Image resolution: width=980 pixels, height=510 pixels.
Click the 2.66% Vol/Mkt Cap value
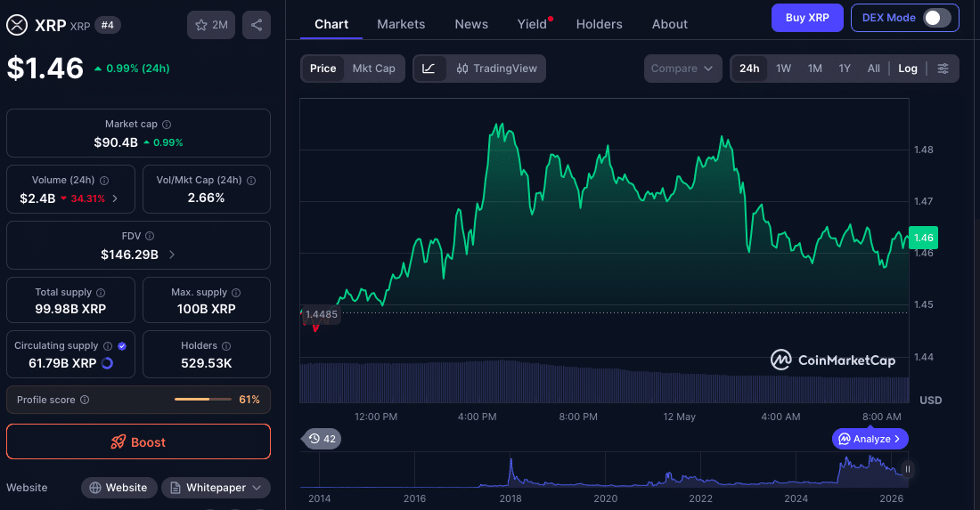207,198
